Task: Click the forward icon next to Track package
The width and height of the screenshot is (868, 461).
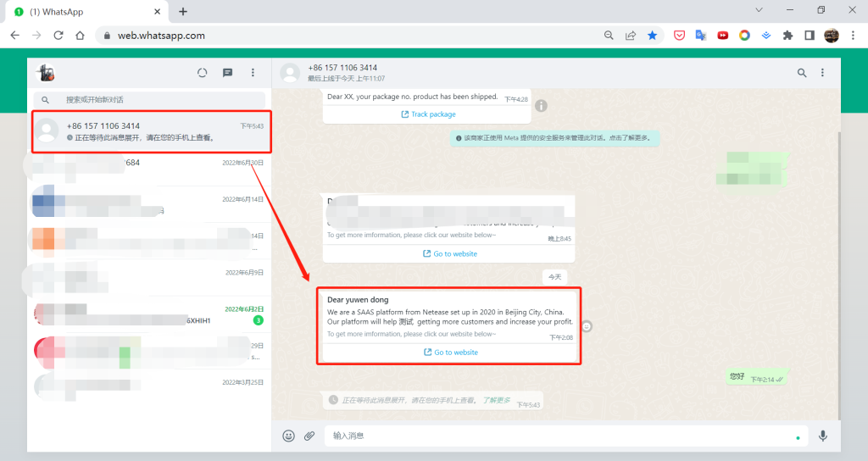Action: click(541, 106)
